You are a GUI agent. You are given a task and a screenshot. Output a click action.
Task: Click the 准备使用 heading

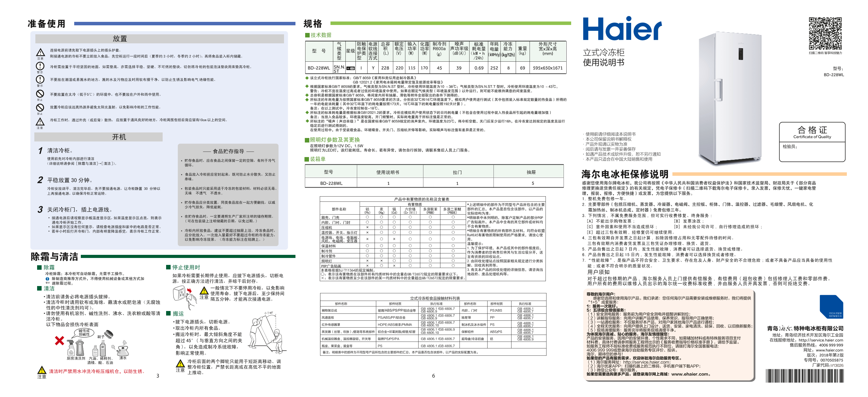click(46, 24)
